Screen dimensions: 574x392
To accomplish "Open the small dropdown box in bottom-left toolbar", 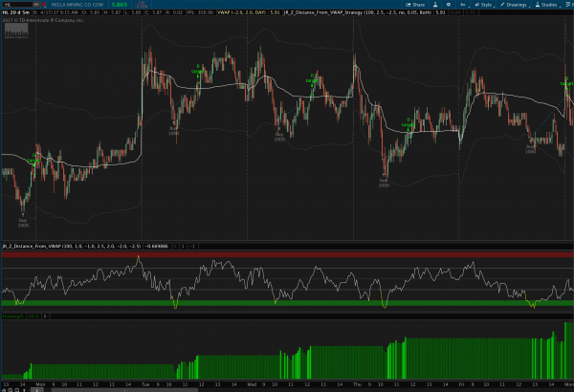I will (36, 390).
